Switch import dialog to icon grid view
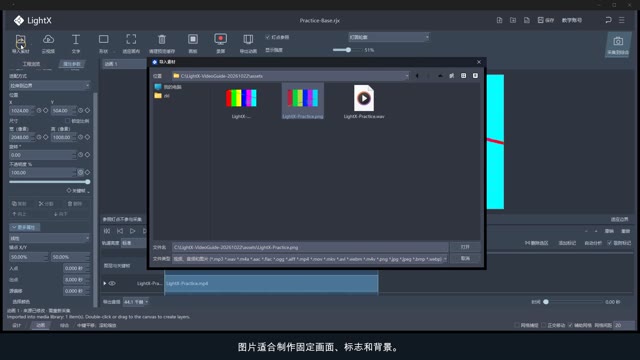 [x=464, y=76]
